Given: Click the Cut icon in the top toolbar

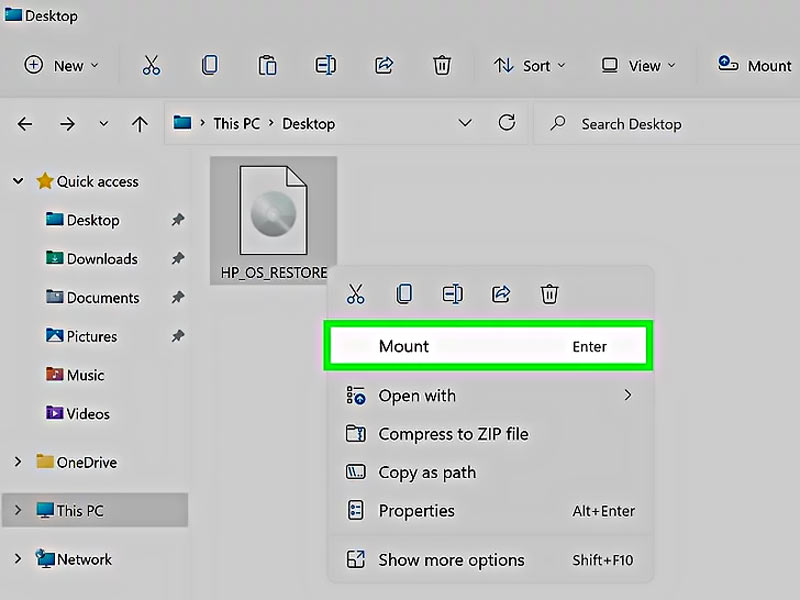Looking at the screenshot, I should pyautogui.click(x=151, y=66).
